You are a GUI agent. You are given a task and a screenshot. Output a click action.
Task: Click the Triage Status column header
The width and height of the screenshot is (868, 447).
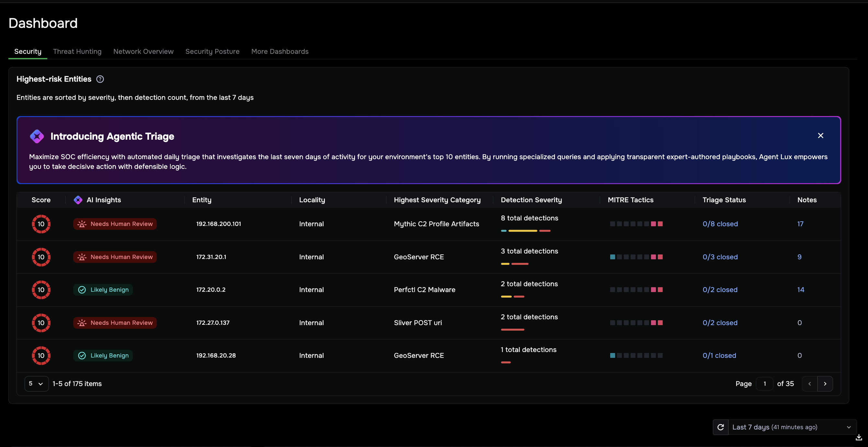[724, 200]
